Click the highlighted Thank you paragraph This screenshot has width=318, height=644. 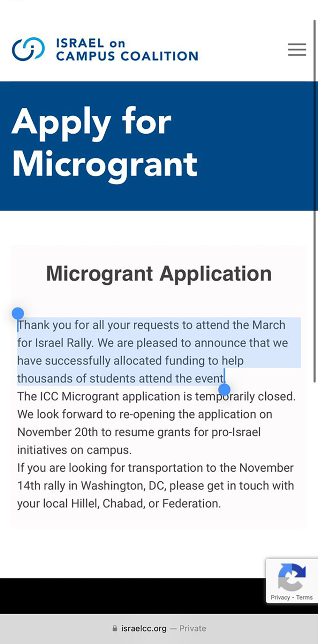pyautogui.click(x=153, y=351)
